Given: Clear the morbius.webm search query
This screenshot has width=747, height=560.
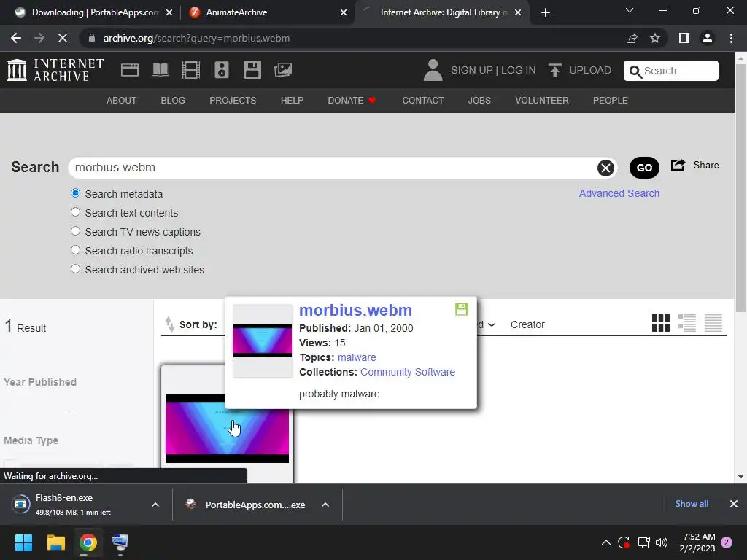Looking at the screenshot, I should (605, 168).
